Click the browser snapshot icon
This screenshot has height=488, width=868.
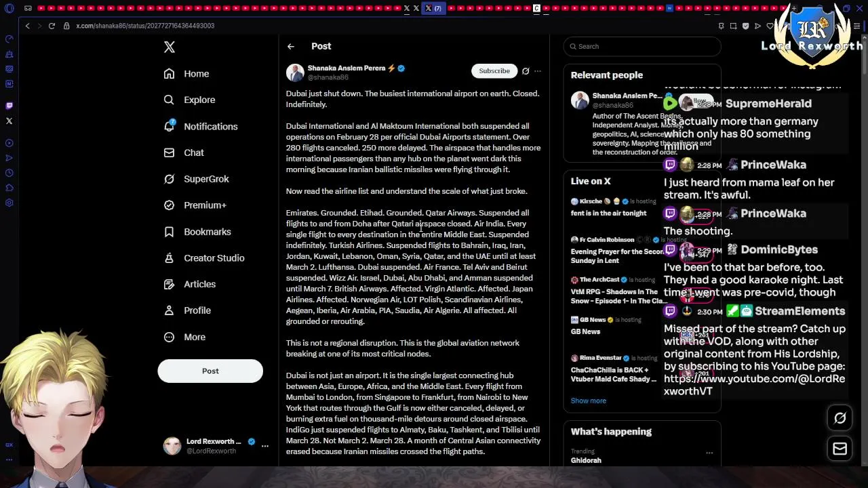click(x=733, y=26)
